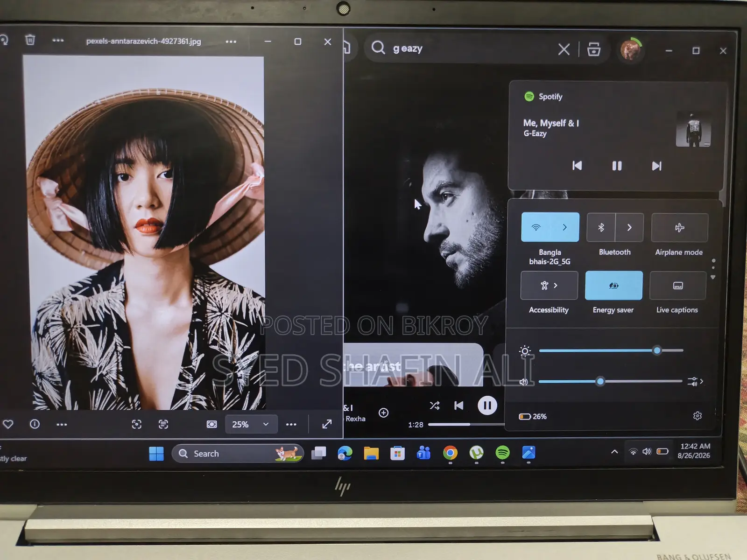This screenshot has height=560, width=747.
Task: Clear the Spotify search text
Action: tap(564, 49)
